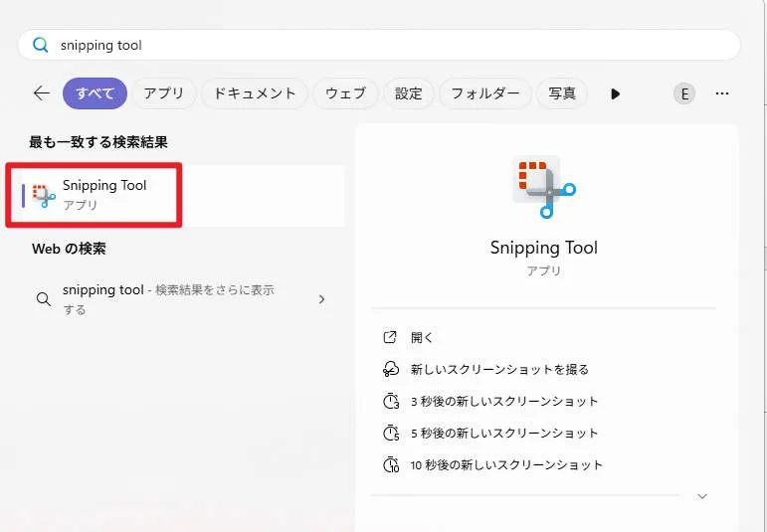Click the search magnifier icon in search box
Screen dimensions: 767x532
tap(40, 45)
